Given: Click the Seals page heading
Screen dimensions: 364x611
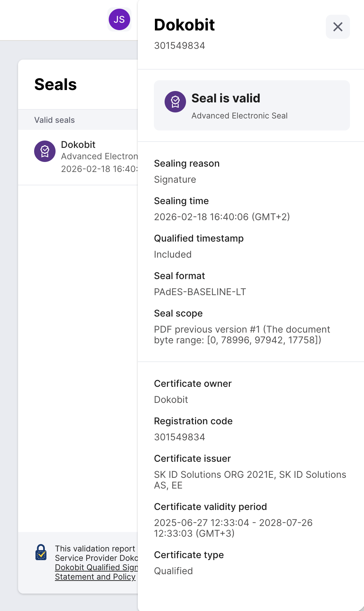Looking at the screenshot, I should click(56, 84).
